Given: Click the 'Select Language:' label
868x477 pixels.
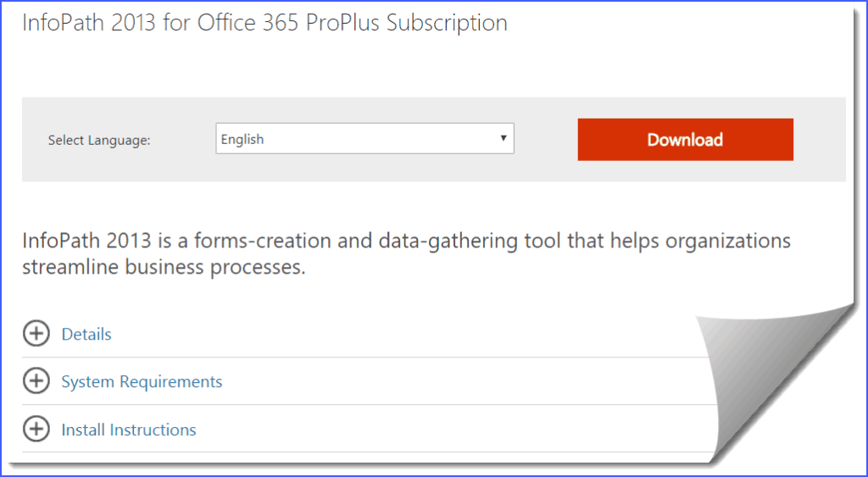Looking at the screenshot, I should pos(99,141).
